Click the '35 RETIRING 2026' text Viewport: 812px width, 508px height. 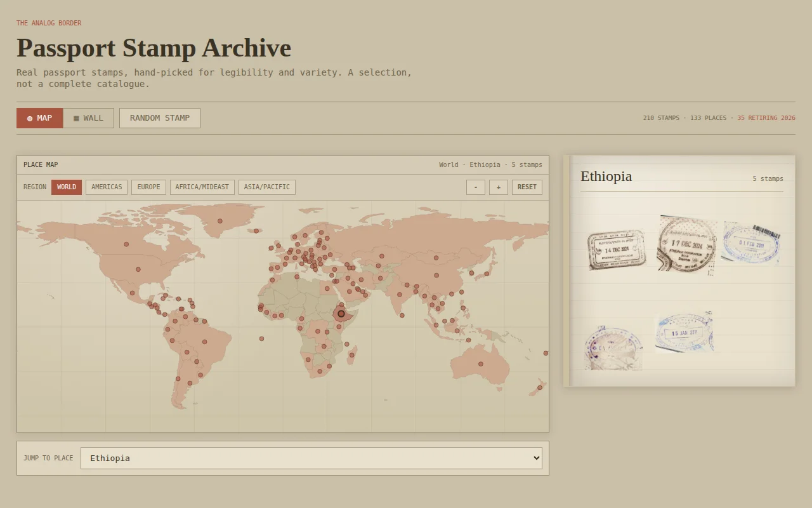766,118
